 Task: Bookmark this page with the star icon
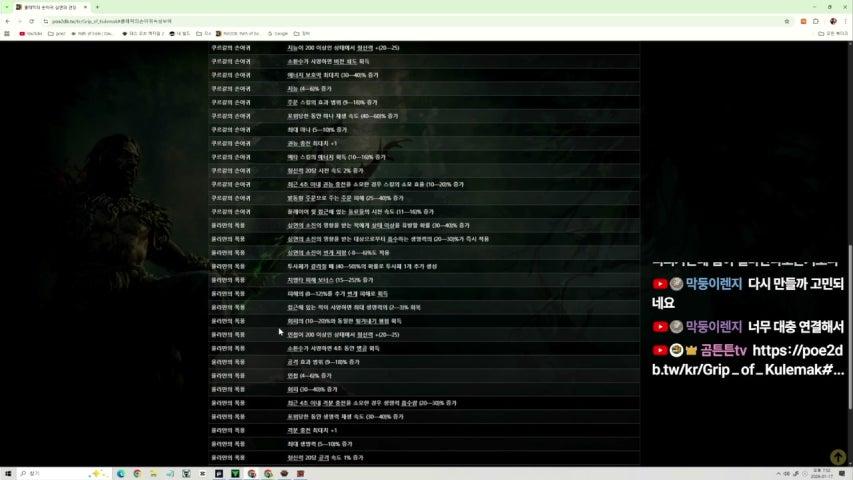[x=787, y=21]
